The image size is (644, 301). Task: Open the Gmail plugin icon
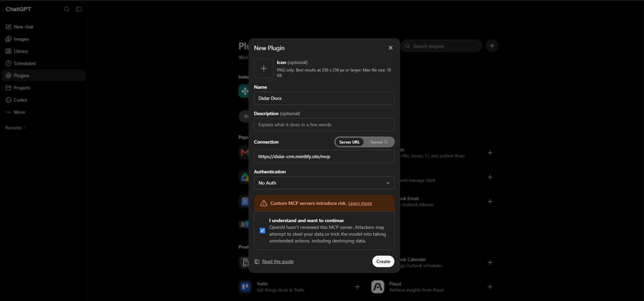point(244,153)
